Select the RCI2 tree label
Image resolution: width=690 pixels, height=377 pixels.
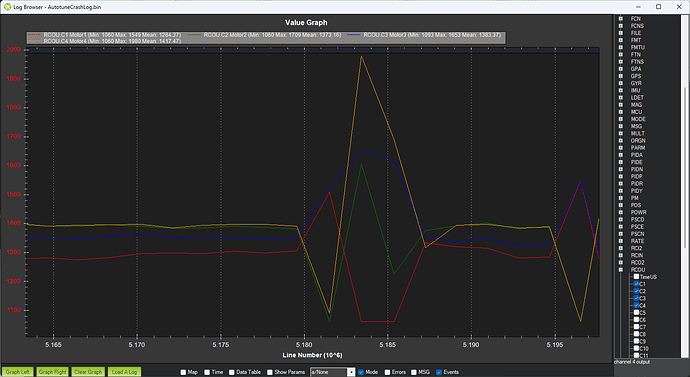click(636, 248)
